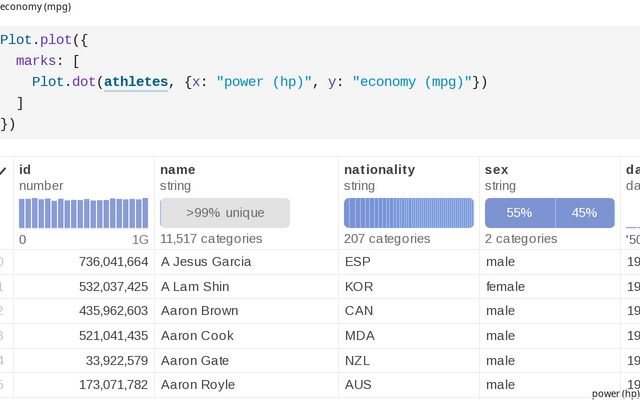Click the select-all checkmark in table corner
Viewport: 640px width, 400px height.
coord(3,171)
